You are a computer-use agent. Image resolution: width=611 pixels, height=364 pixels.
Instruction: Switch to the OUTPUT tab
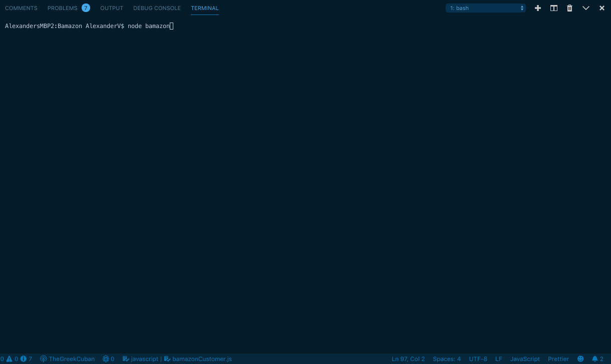(112, 8)
